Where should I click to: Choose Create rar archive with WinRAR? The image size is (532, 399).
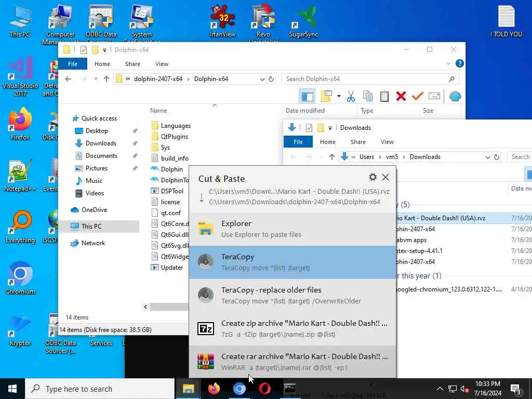[x=292, y=362]
